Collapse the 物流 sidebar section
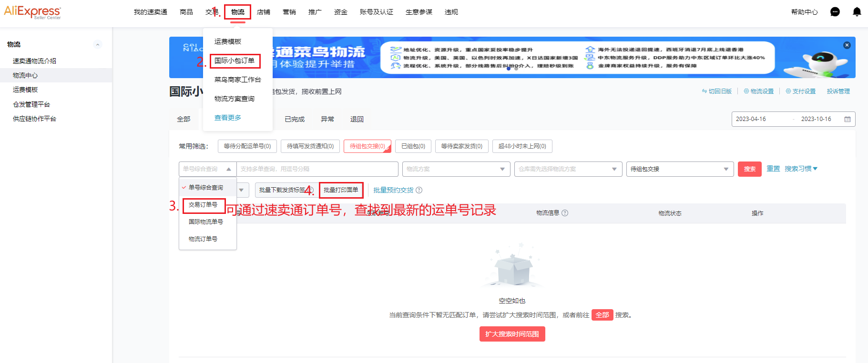 pos(98,45)
